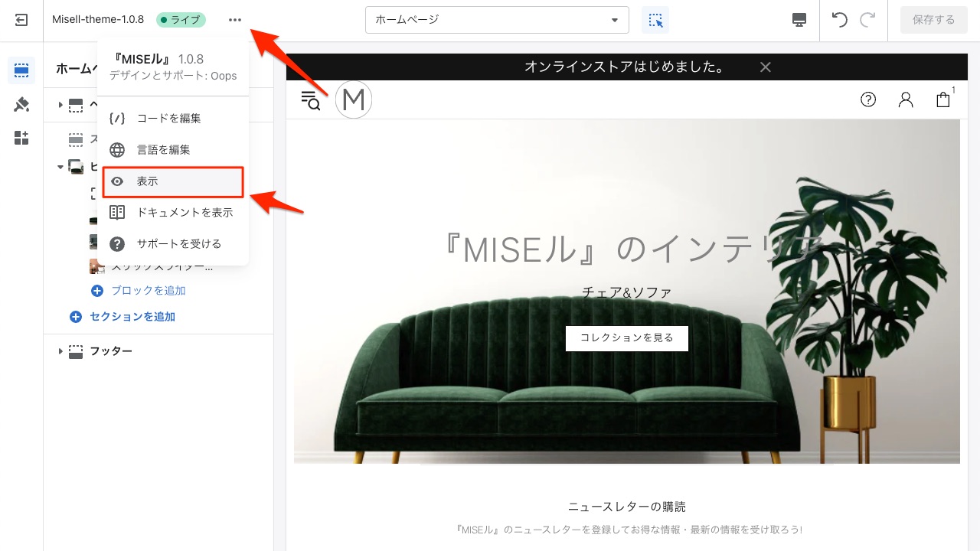Click the チェア&ソファ subheading

pyautogui.click(x=627, y=292)
